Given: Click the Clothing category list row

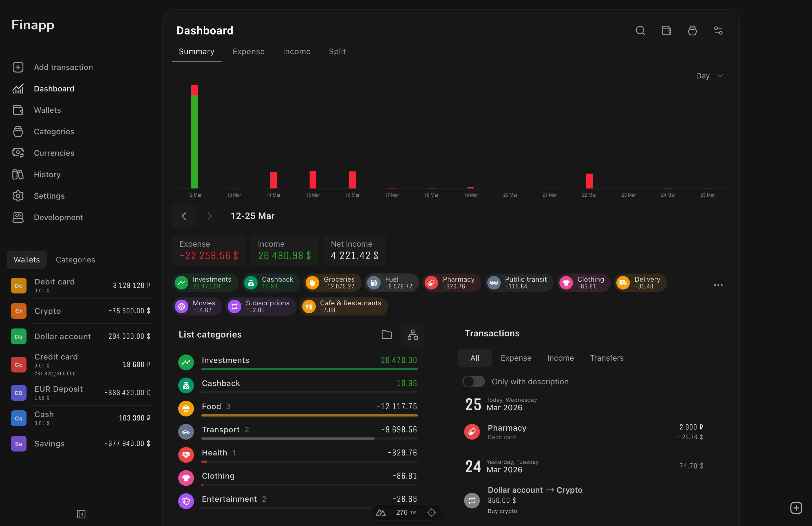Looking at the screenshot, I should [298, 478].
